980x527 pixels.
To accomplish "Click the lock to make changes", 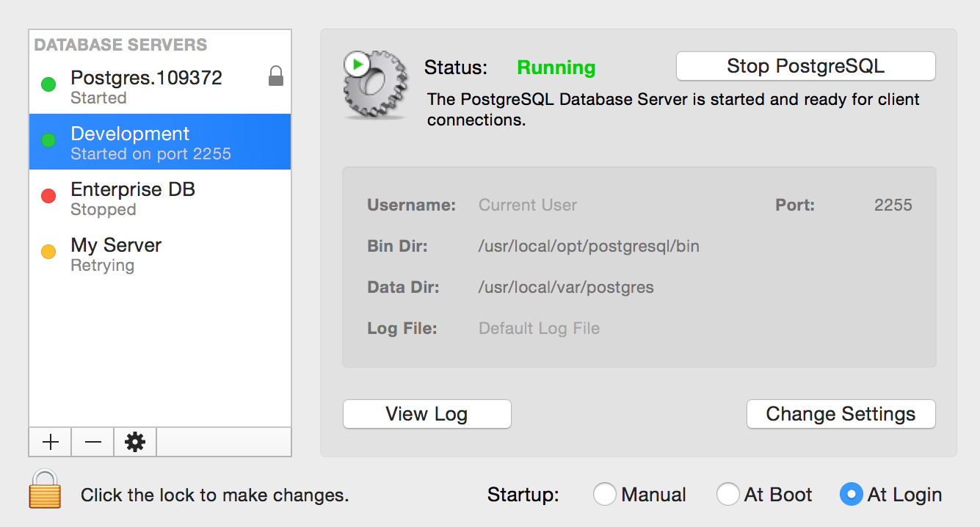I will click(x=44, y=493).
